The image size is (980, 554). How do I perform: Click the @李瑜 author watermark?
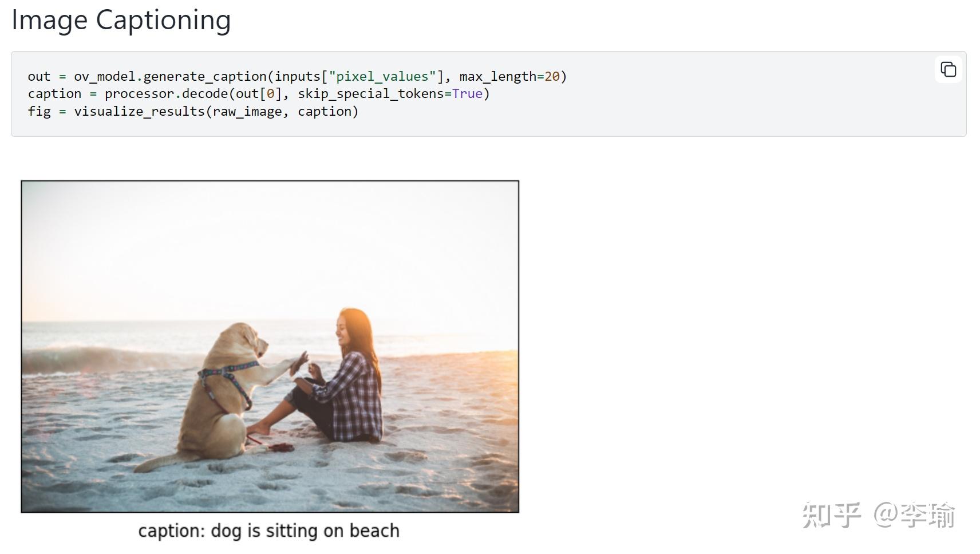[x=915, y=515]
